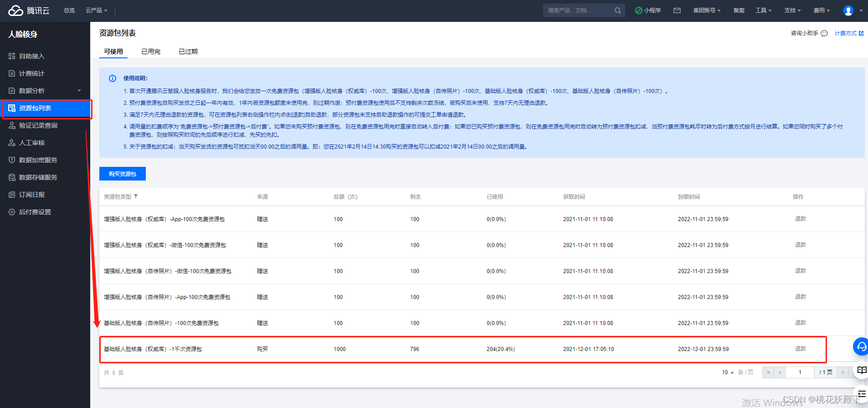Click the mini program icon
This screenshot has height=408, width=868.
click(x=639, y=10)
